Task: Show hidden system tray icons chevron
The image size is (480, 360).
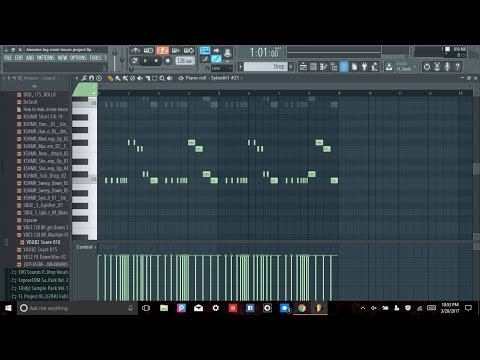Action: (x=363, y=308)
